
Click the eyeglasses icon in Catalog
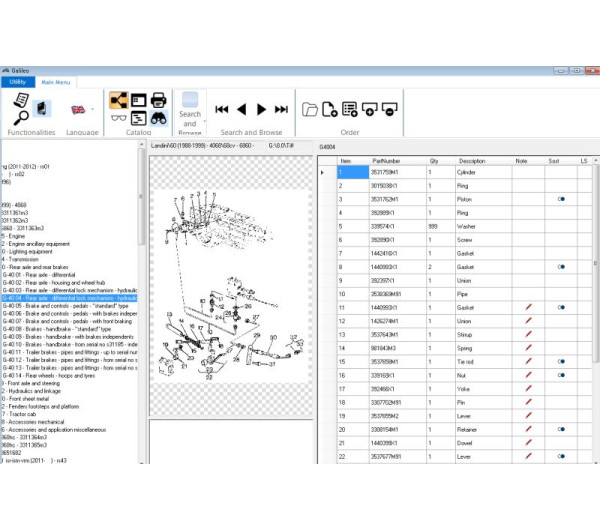(x=118, y=119)
